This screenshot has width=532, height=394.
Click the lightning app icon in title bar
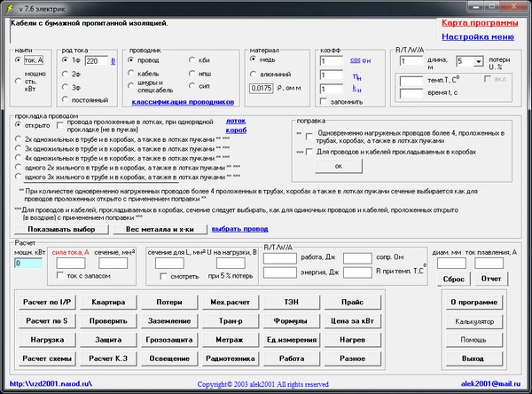9,7
